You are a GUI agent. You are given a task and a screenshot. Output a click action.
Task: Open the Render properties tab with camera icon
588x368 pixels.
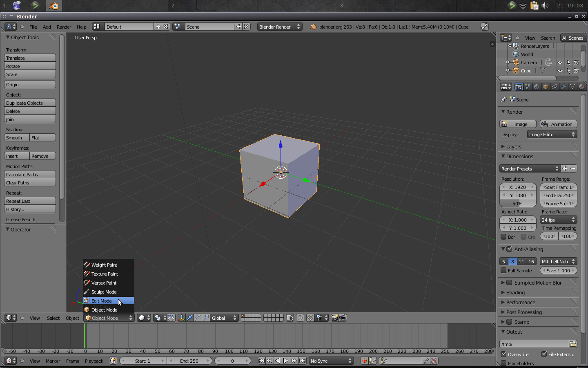click(x=519, y=87)
